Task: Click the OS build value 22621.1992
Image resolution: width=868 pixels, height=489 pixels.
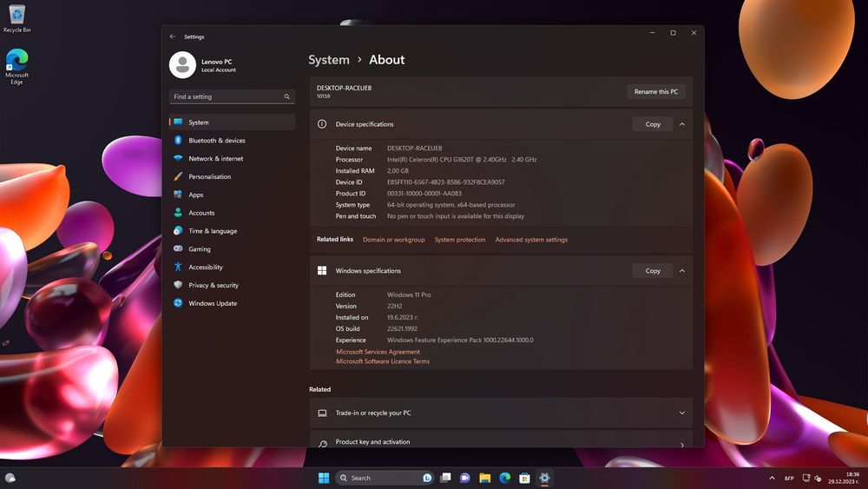Action: (402, 329)
